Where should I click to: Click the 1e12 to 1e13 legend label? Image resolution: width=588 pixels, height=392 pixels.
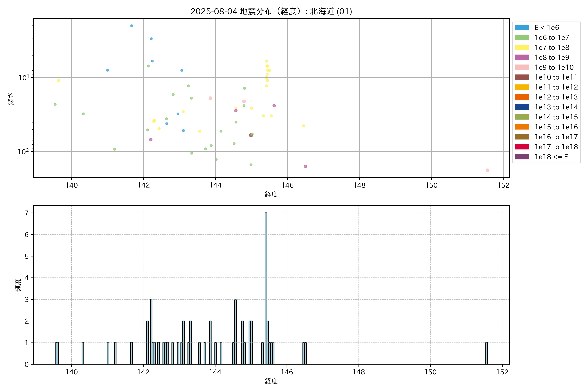point(556,97)
